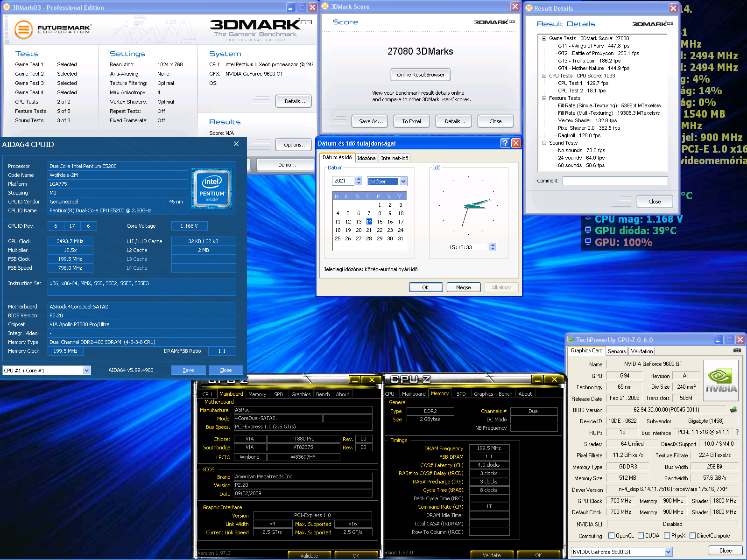Collapse the Sound Tests tree node
747x560 pixels.
(x=544, y=143)
